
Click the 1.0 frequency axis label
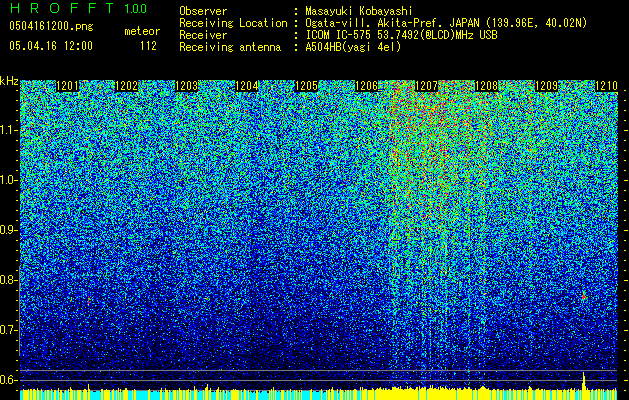(8, 180)
